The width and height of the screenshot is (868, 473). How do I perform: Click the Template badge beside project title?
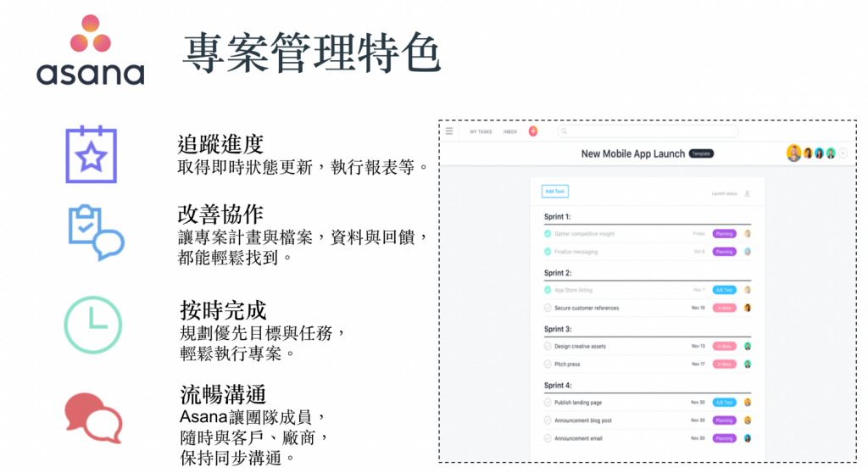point(700,153)
